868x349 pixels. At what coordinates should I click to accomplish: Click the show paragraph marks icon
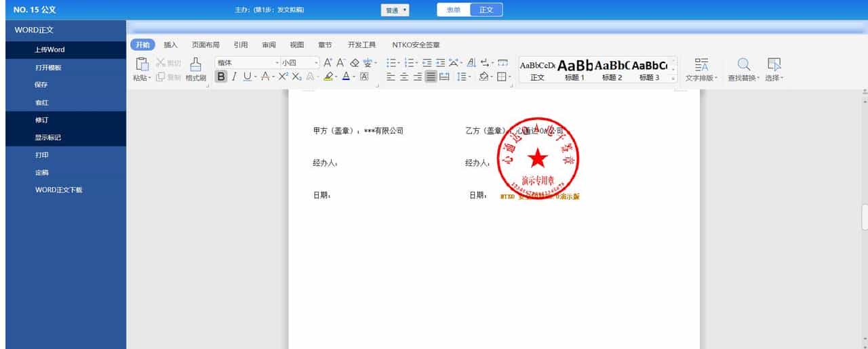485,63
